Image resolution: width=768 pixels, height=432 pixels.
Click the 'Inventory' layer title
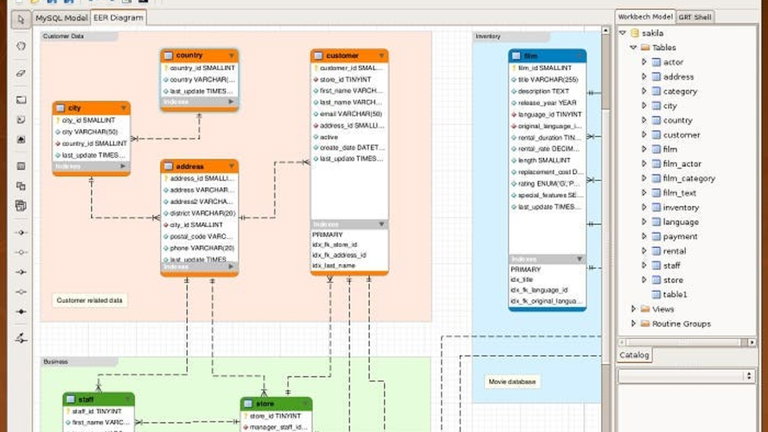488,36
